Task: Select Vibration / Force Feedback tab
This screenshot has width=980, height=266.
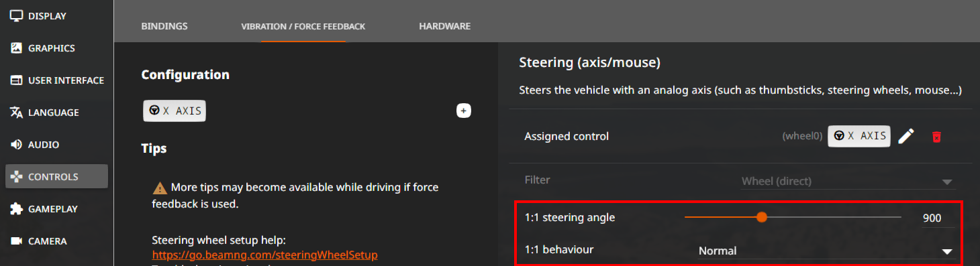Action: [303, 26]
